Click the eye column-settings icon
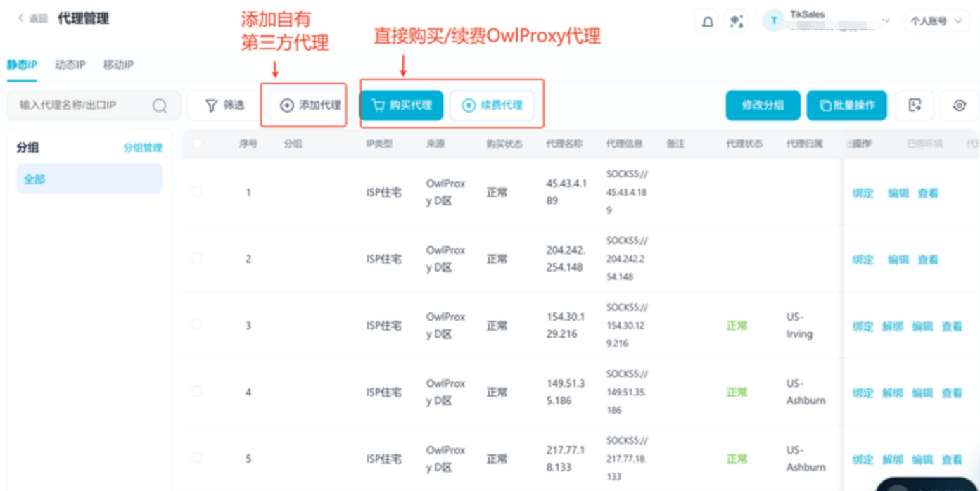The height and width of the screenshot is (491, 980). tap(960, 106)
